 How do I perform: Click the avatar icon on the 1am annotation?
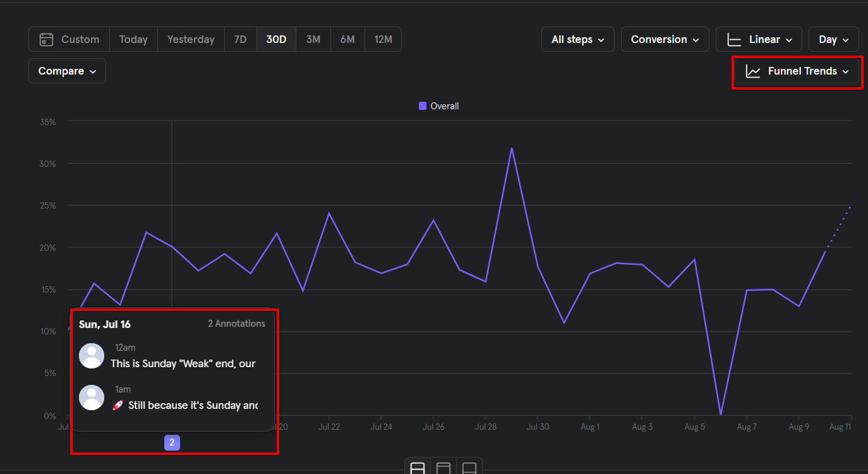click(x=92, y=398)
